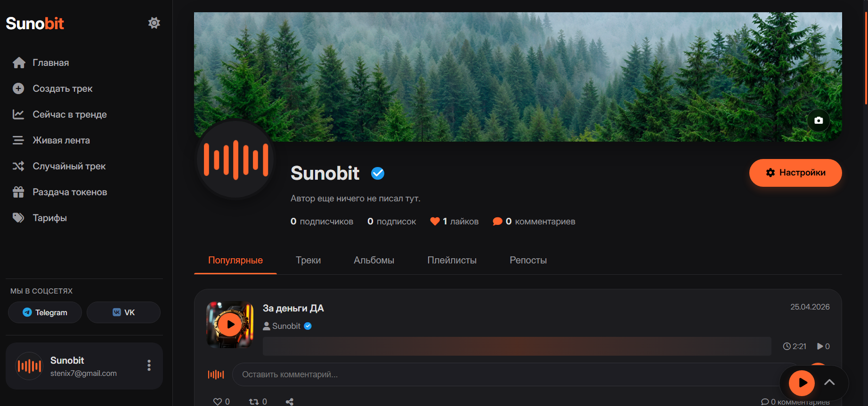Open the VK social link
Screen dimensions: 868x406
click(123, 312)
